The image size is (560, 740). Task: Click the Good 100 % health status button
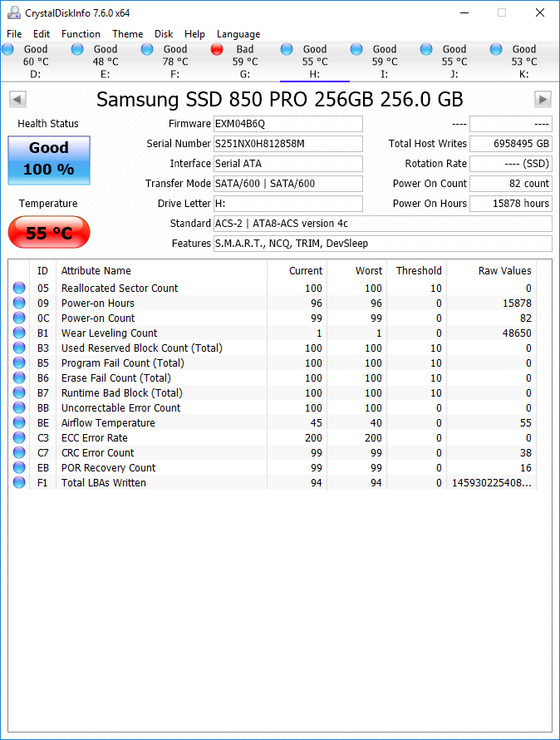[49, 160]
